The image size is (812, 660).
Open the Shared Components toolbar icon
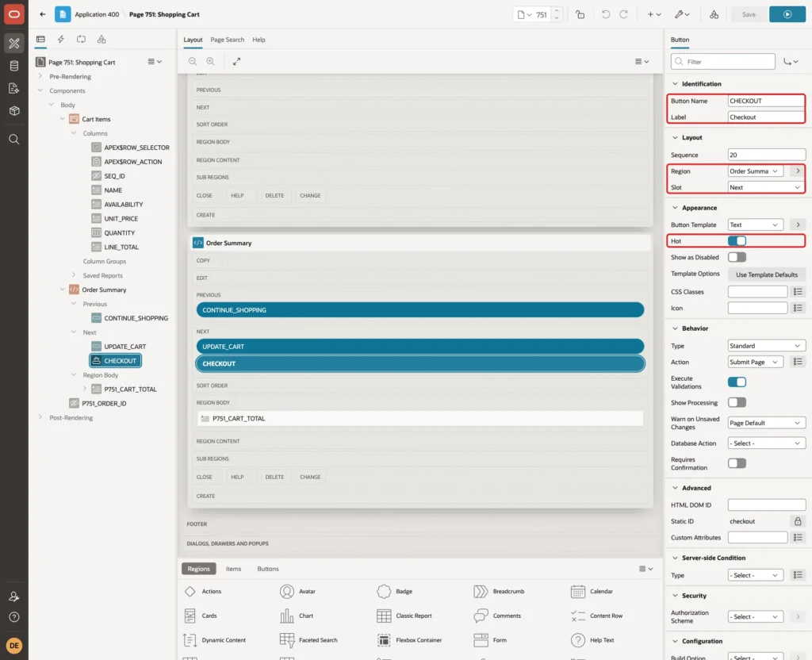click(714, 14)
